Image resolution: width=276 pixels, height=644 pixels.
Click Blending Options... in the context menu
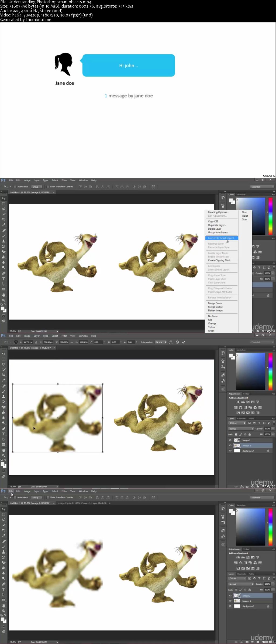point(218,212)
